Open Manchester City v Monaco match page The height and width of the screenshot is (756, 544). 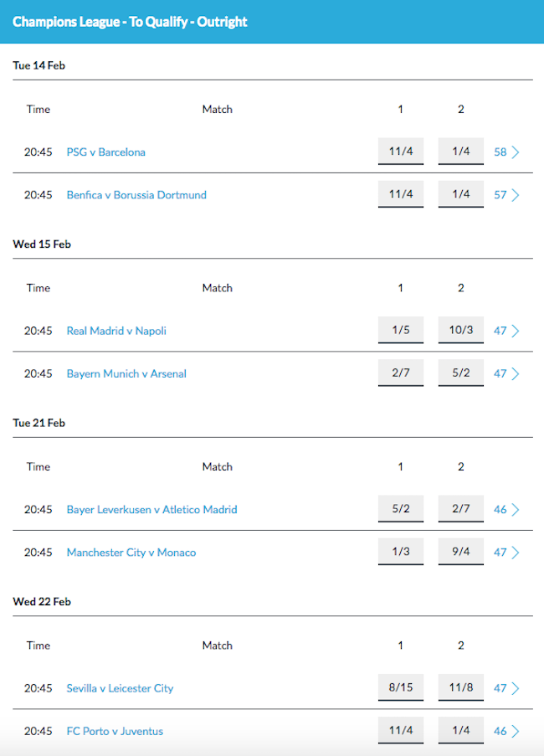(131, 553)
